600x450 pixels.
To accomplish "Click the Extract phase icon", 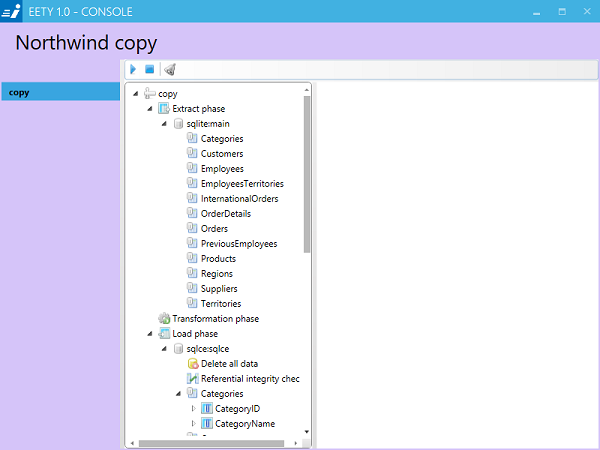I will (164, 109).
